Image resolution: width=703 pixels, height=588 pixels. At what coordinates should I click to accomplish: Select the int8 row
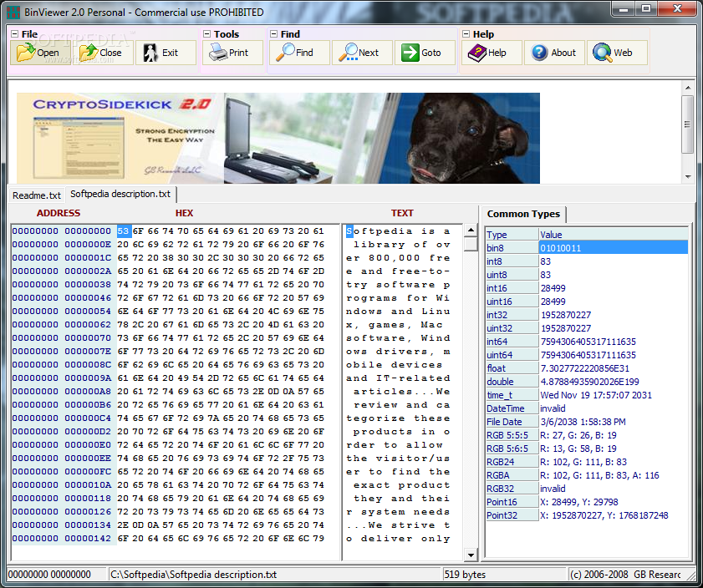point(587,261)
